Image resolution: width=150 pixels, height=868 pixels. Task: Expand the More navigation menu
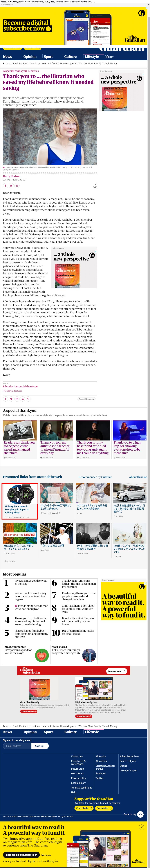110,57
